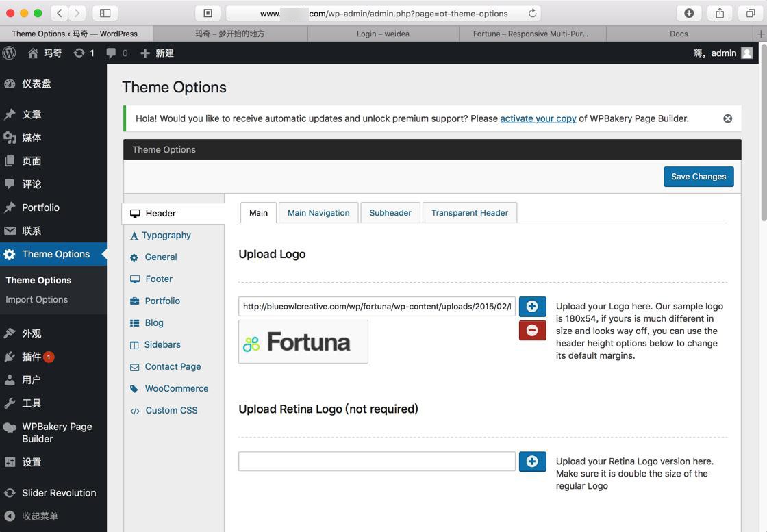Click the Fortuna logo preview thumbnail
This screenshot has width=767, height=532.
[303, 342]
